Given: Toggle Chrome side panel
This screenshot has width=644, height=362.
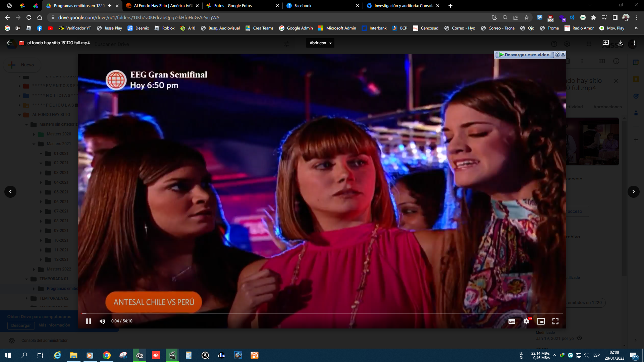Looking at the screenshot, I should click(x=615, y=17).
